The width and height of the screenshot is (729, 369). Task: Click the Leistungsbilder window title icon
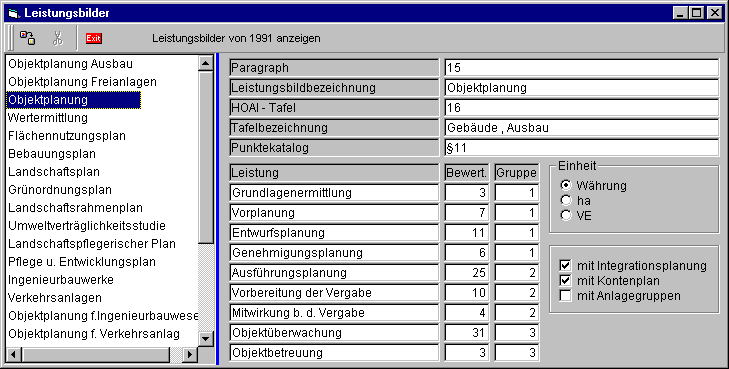click(x=13, y=13)
